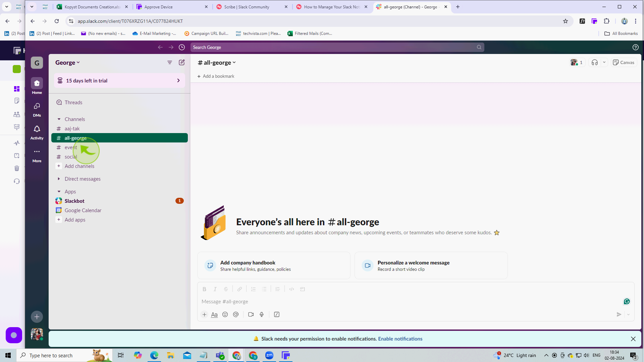Viewport: 644px width, 362px height.
Task: Expand the Direct messages section
Action: point(59,179)
